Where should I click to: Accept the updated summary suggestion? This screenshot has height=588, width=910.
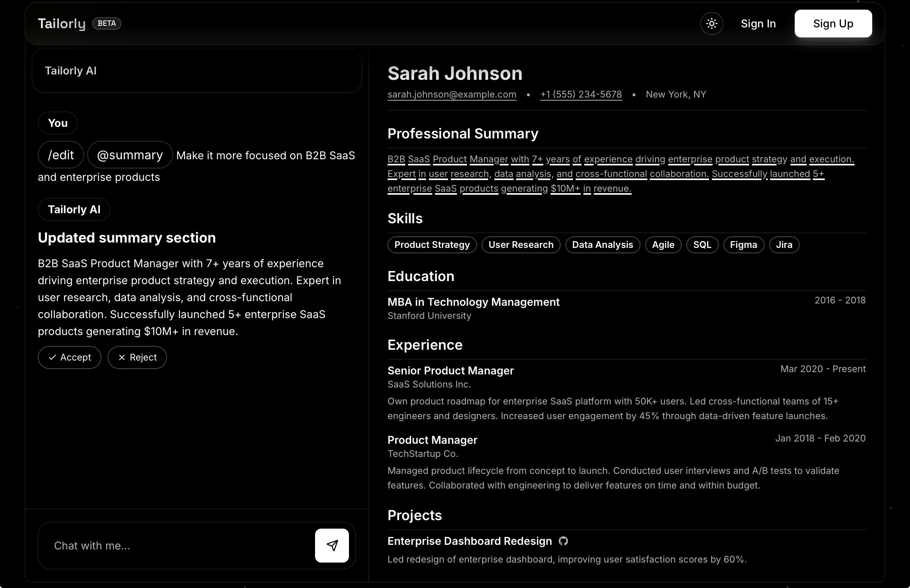tap(69, 357)
